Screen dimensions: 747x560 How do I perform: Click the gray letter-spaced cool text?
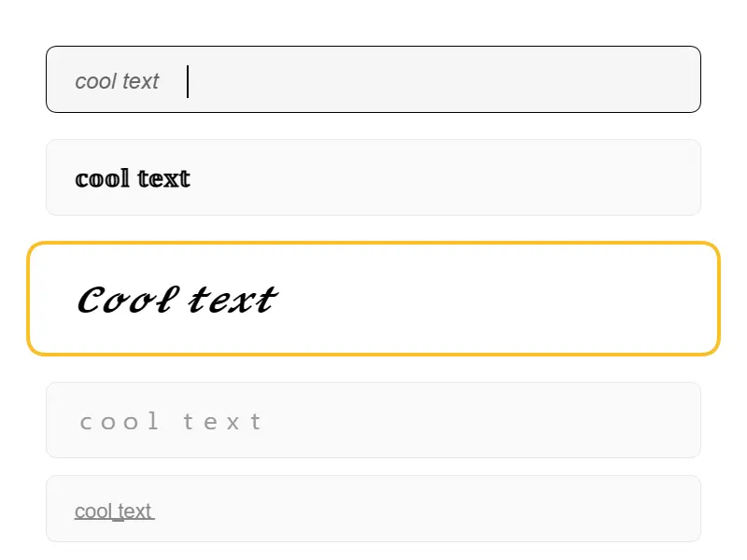pyautogui.click(x=169, y=420)
